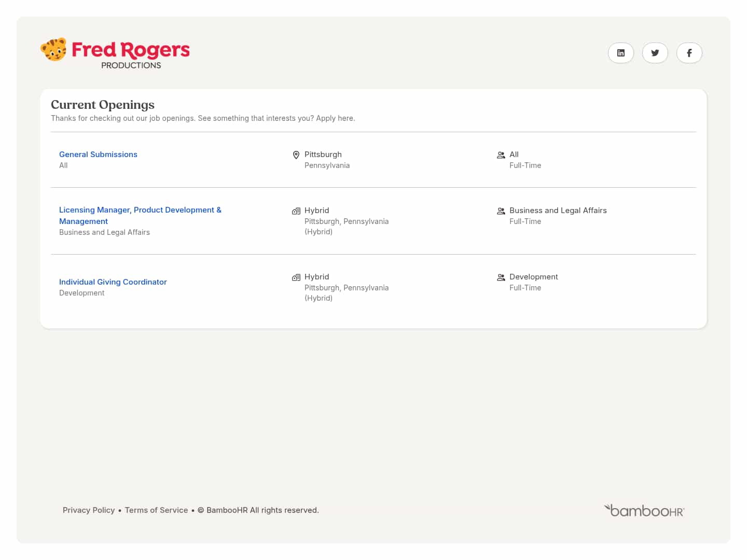This screenshot has width=747, height=560.
Task: Click the 'Pennsylvania' text in General Submissions row
Action: (x=327, y=165)
